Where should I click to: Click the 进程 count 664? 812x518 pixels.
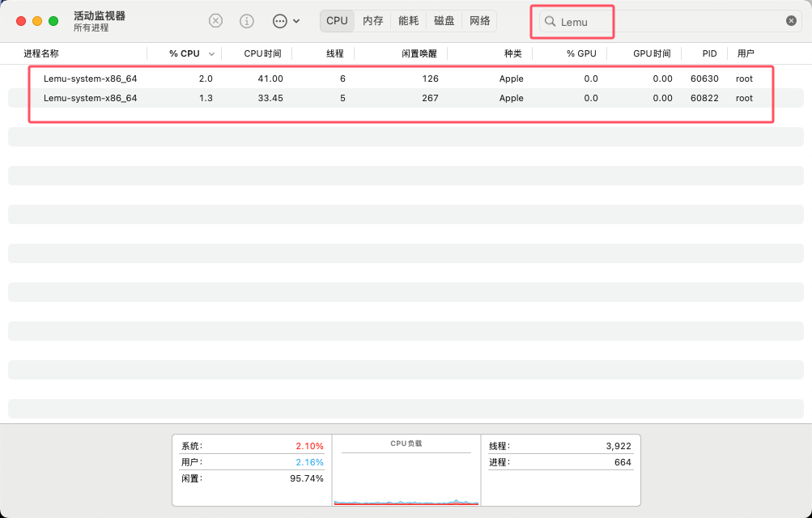coord(560,462)
